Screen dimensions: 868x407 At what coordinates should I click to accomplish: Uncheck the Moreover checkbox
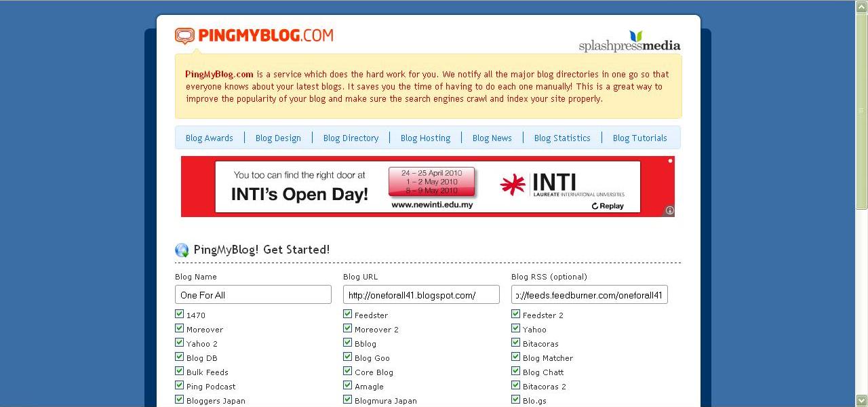[179, 328]
